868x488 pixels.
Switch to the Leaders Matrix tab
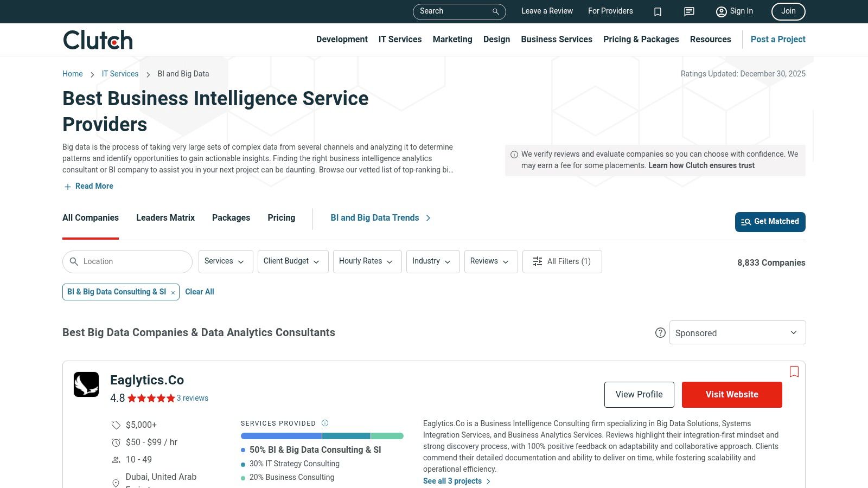coord(165,217)
